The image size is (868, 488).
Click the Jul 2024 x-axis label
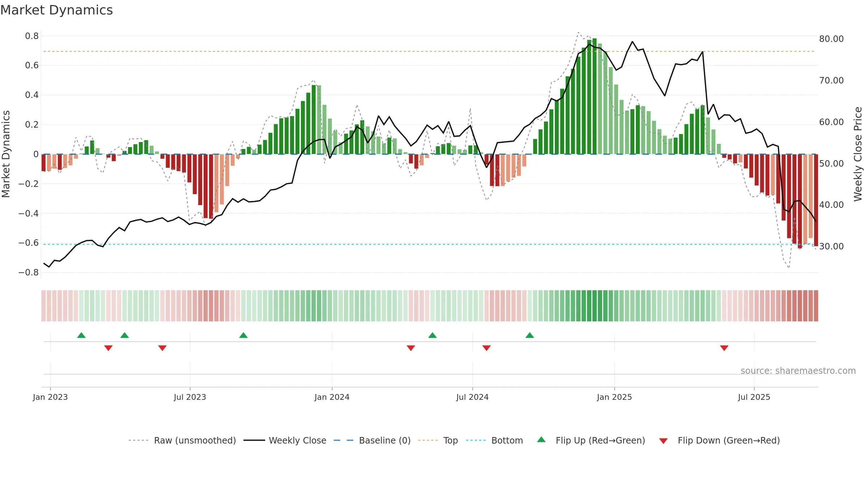tap(472, 397)
